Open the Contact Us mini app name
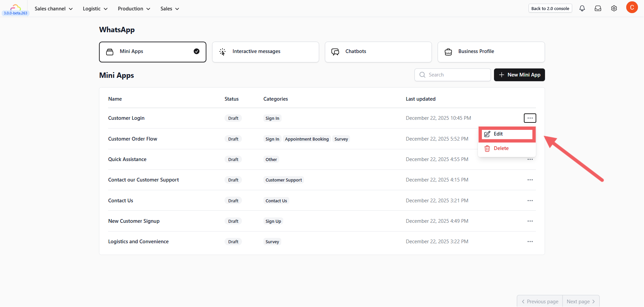Viewport: 644px width, 307px height. point(120,201)
